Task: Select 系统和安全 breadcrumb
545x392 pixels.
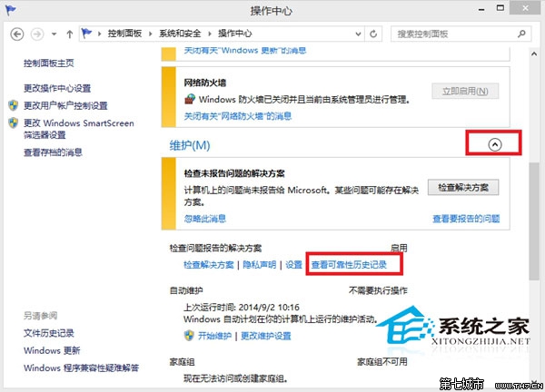Action: [180, 34]
